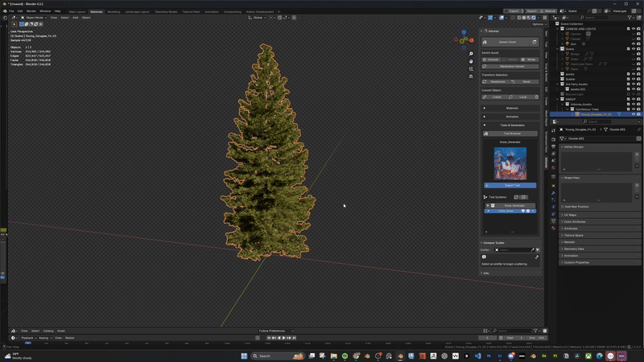Open the Render menu
The width and height of the screenshot is (644, 362).
[x=32, y=10]
